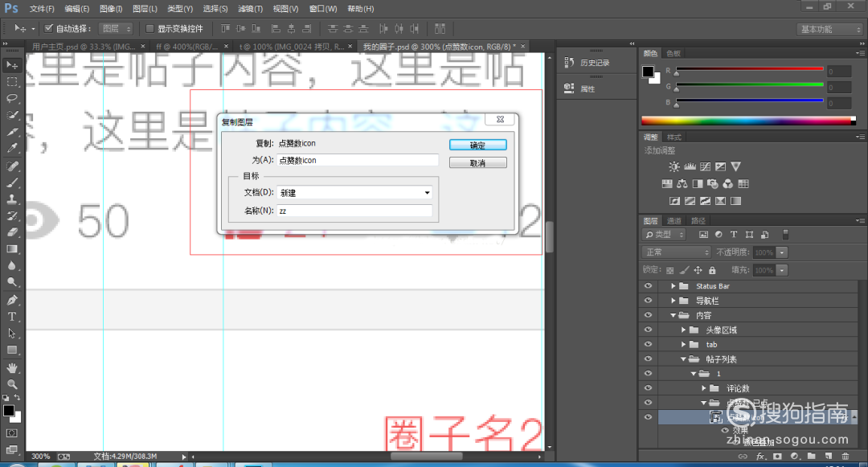The image size is (868, 467).
Task: Add a Channel Mixer adjustment
Action: click(x=728, y=184)
